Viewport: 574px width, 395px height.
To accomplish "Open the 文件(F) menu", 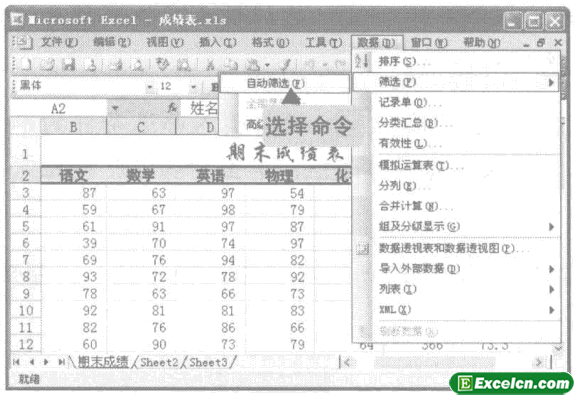I will click(59, 42).
